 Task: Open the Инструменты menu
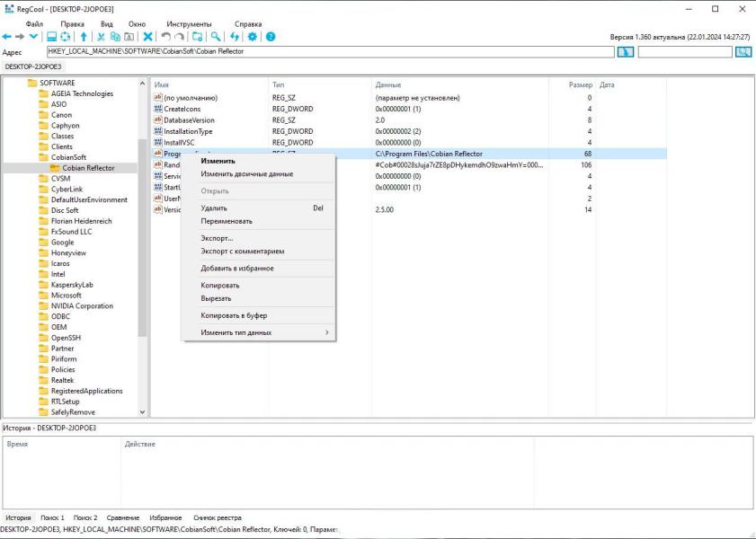tap(189, 24)
